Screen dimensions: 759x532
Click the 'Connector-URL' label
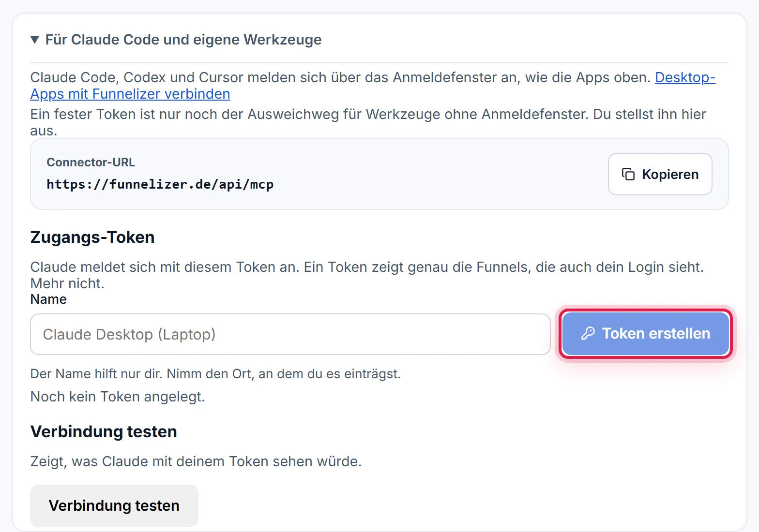[x=91, y=163]
